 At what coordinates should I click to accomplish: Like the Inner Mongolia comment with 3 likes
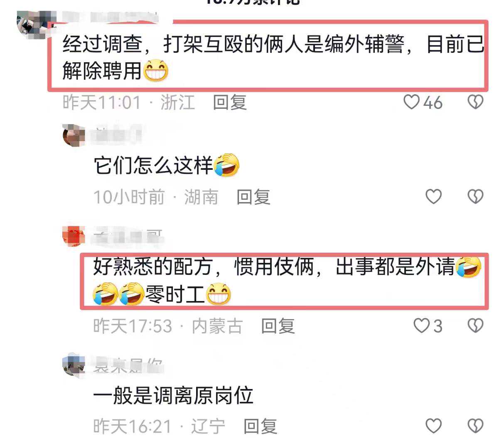(421, 326)
